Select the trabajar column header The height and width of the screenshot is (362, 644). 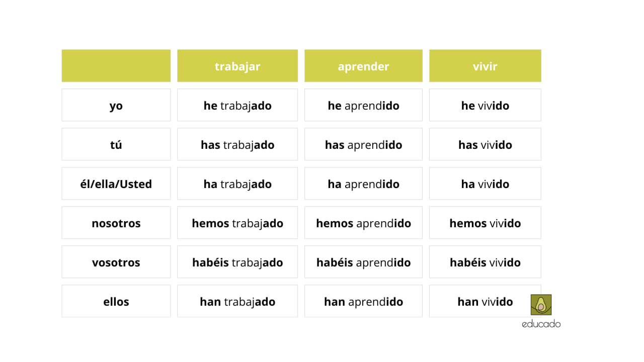point(237,66)
